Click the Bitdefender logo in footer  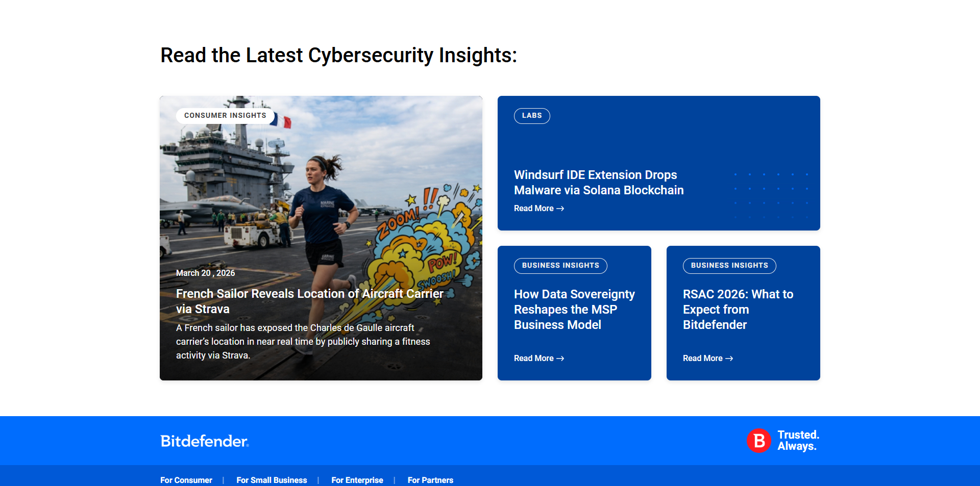[x=204, y=441]
